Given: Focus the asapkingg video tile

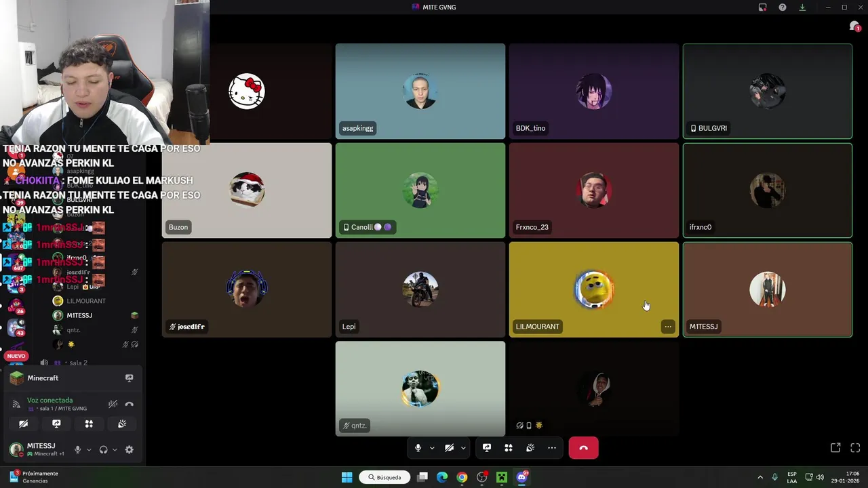Looking at the screenshot, I should point(420,91).
